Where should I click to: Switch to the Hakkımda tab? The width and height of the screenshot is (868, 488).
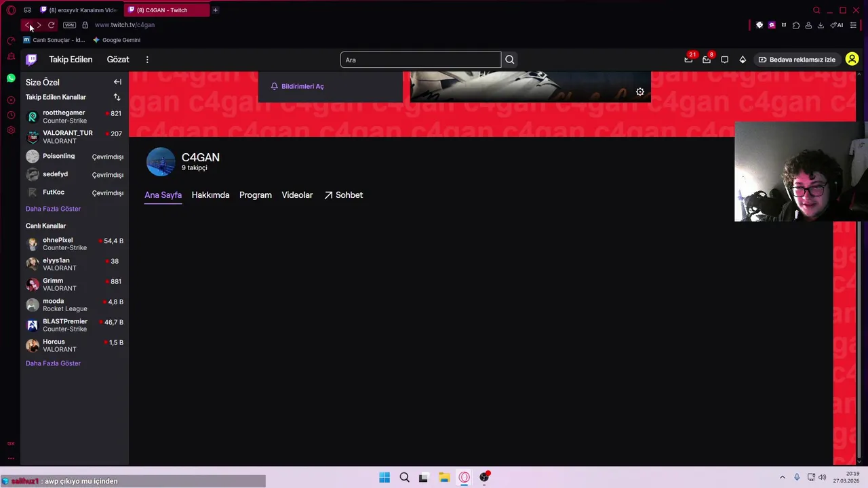(x=210, y=195)
